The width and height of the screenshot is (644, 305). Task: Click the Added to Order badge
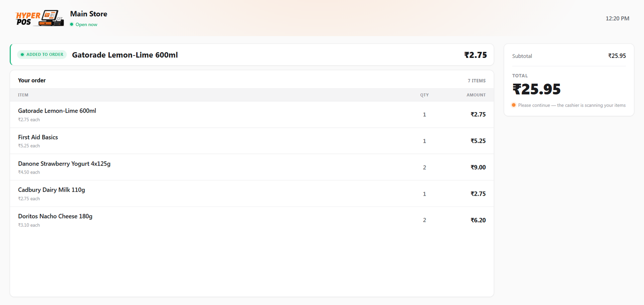[x=42, y=55]
